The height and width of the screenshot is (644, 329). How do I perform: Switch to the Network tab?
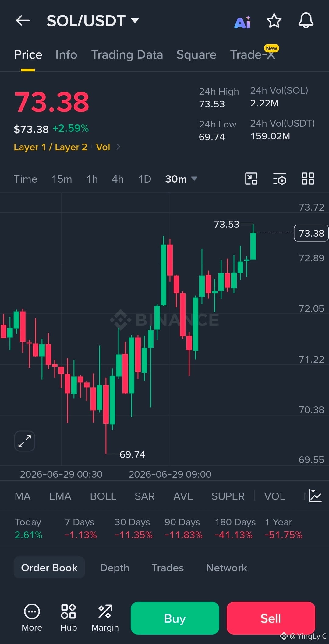click(x=227, y=568)
